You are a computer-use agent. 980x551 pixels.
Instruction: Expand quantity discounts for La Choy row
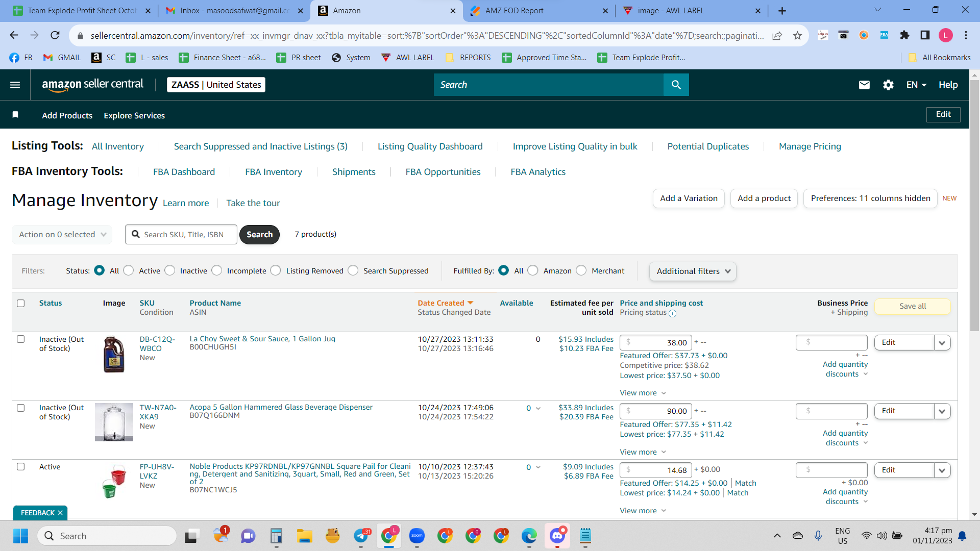[845, 369]
